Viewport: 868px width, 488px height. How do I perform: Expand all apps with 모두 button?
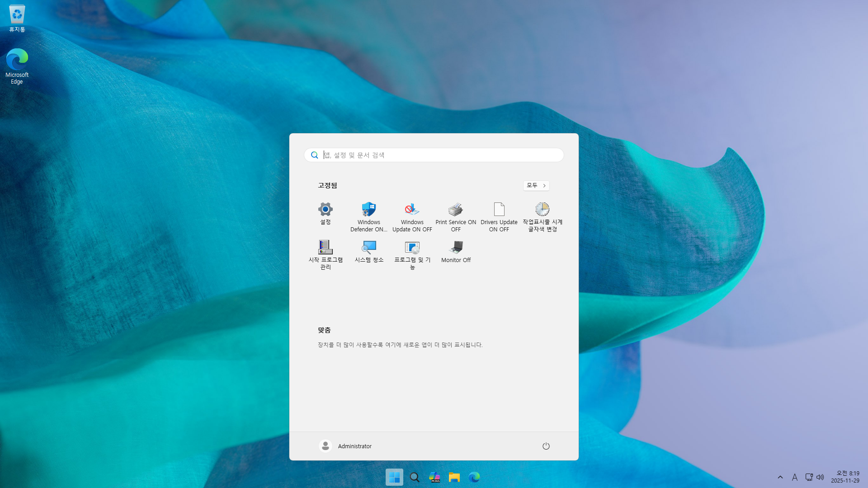(536, 186)
